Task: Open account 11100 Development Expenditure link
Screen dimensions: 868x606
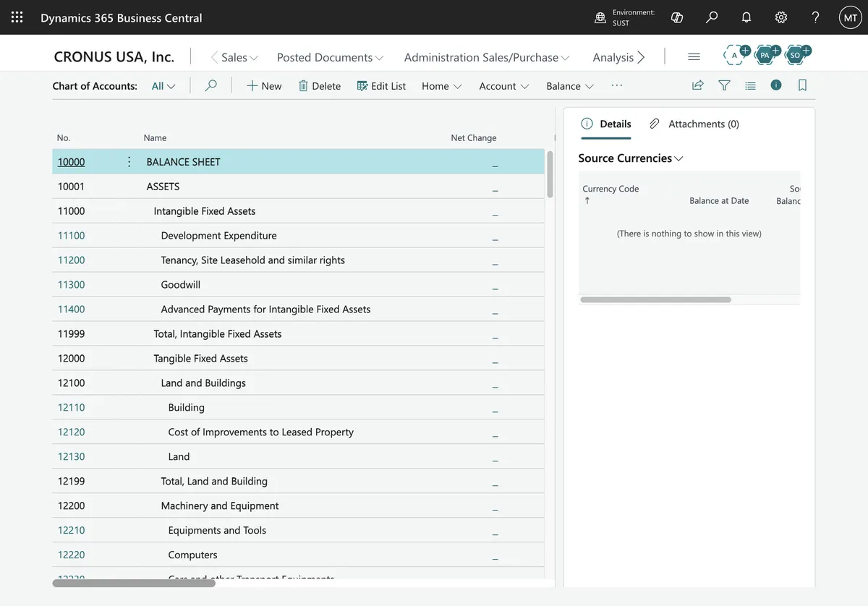Action: (x=71, y=236)
